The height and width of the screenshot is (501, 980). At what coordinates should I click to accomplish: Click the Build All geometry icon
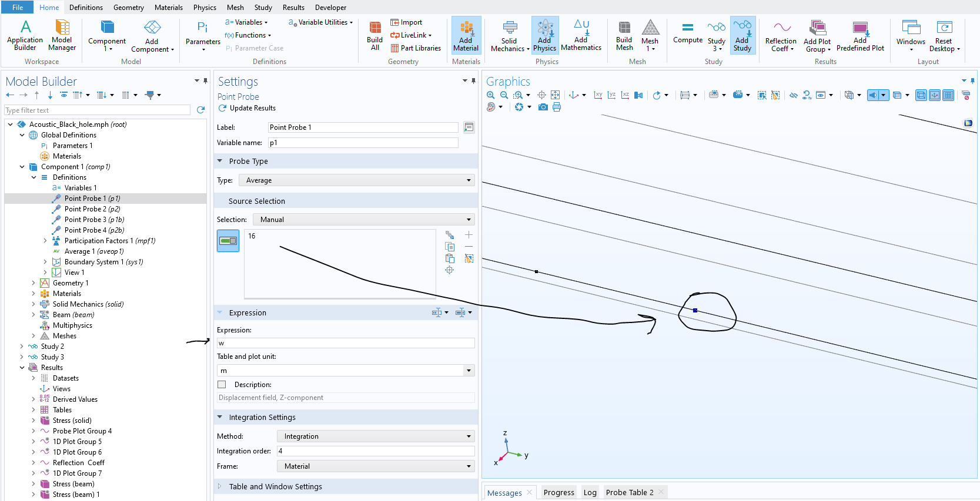tap(374, 36)
